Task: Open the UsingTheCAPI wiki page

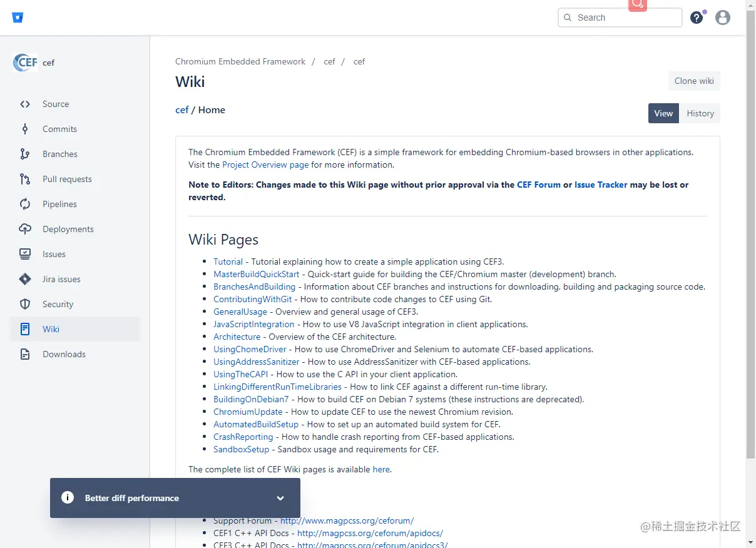Action: pos(240,375)
